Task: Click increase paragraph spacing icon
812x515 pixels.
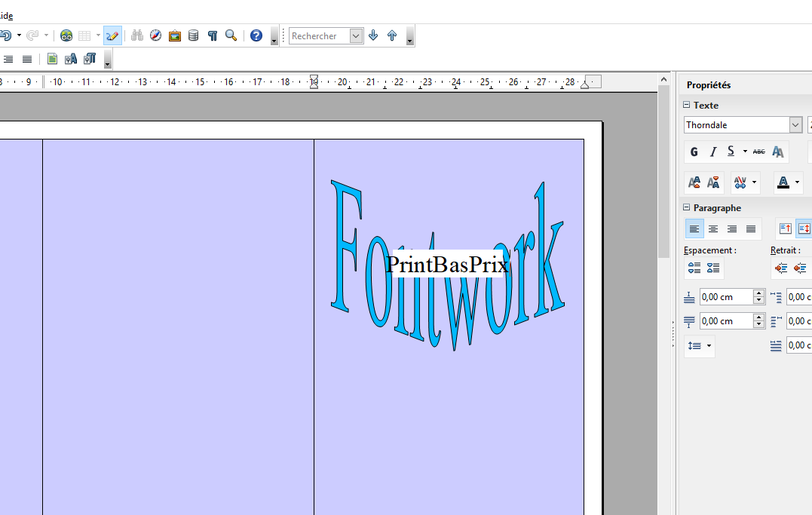Action: click(x=694, y=268)
